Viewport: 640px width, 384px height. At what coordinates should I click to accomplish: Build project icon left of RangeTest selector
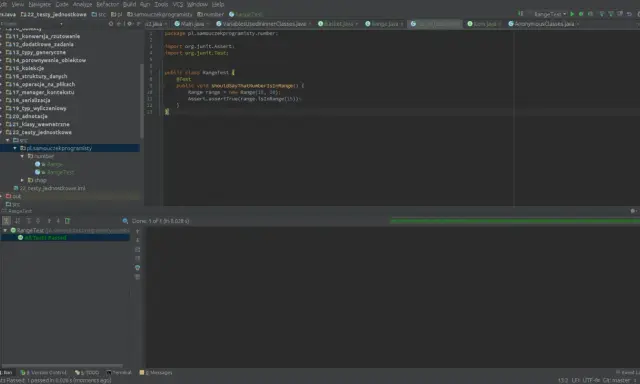click(521, 14)
